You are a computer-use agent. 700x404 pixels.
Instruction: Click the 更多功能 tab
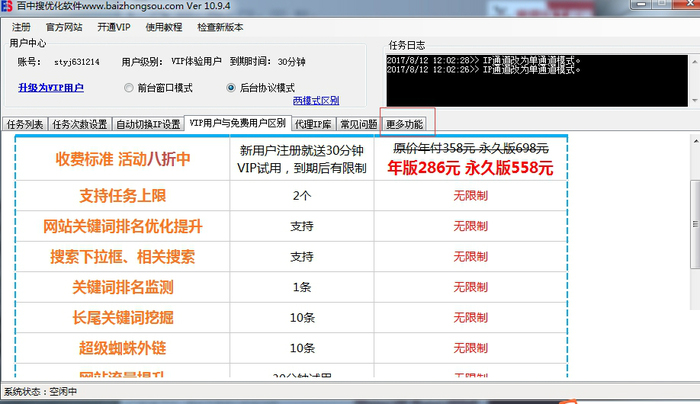pyautogui.click(x=405, y=125)
